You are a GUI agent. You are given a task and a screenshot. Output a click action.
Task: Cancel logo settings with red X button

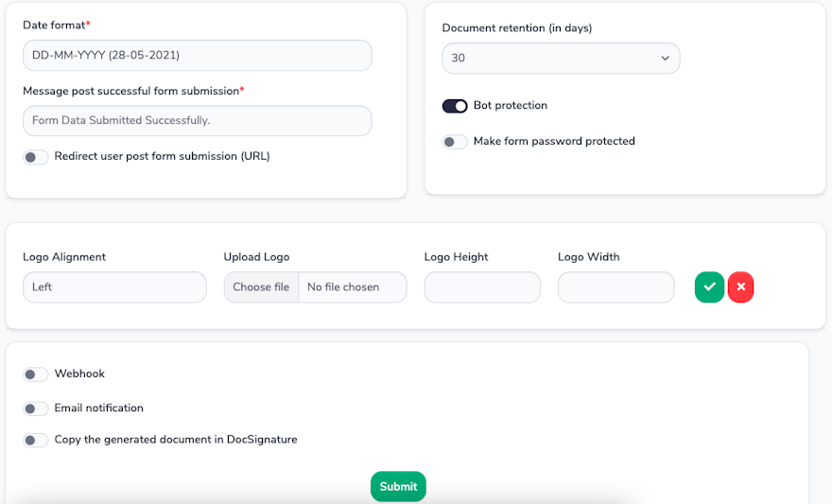[740, 287]
